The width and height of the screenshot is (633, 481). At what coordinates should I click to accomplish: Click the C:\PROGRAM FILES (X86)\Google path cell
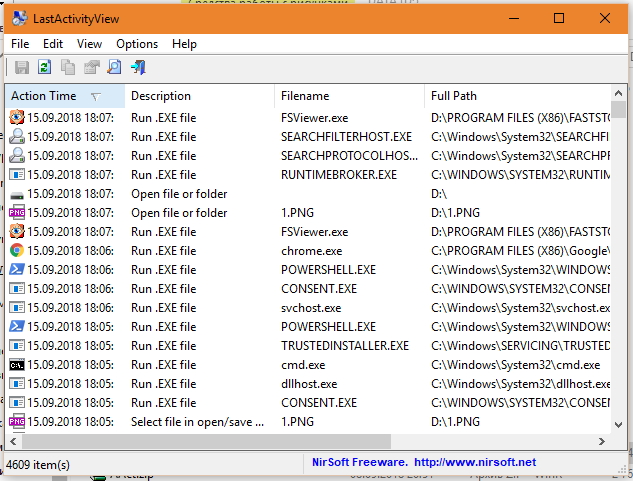point(520,251)
